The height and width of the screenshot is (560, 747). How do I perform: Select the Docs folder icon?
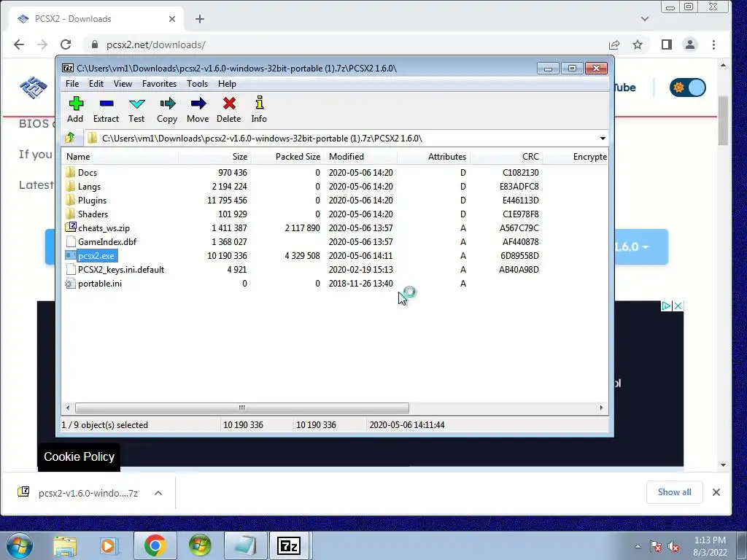click(71, 172)
